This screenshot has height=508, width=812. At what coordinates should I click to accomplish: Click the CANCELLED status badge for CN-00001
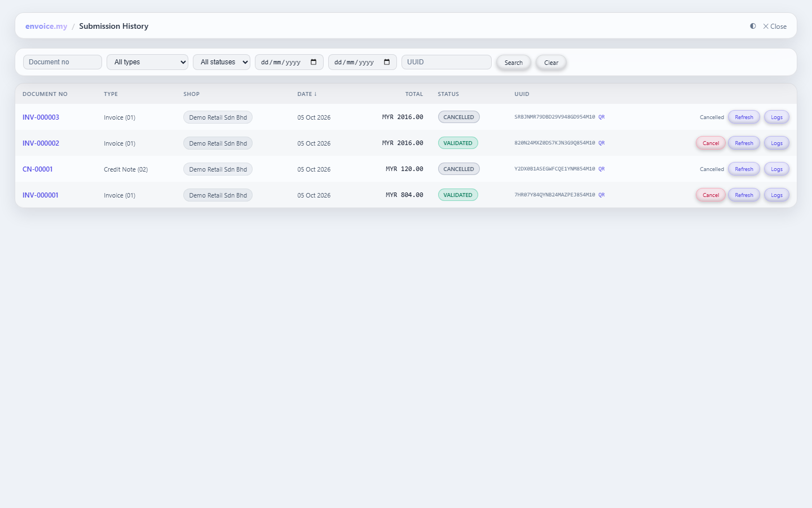point(459,169)
